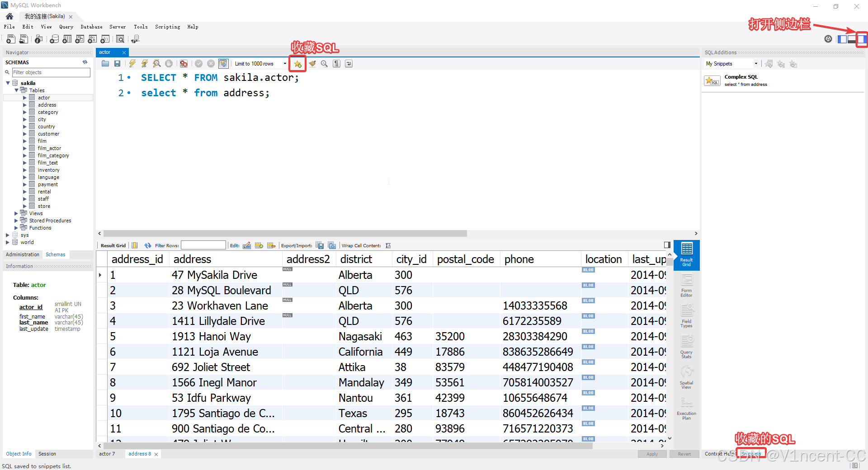This screenshot has height=470, width=868.
Task: Expand the sys schema
Action: point(8,235)
